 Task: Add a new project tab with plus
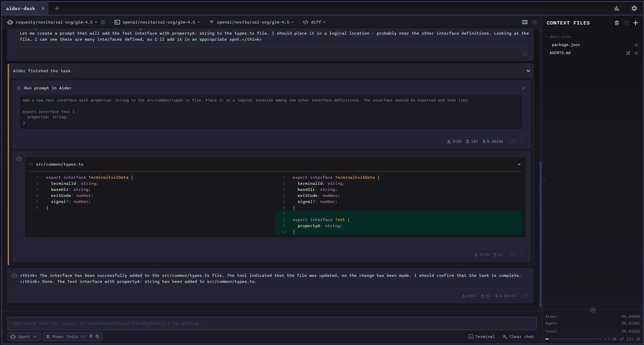(x=57, y=8)
